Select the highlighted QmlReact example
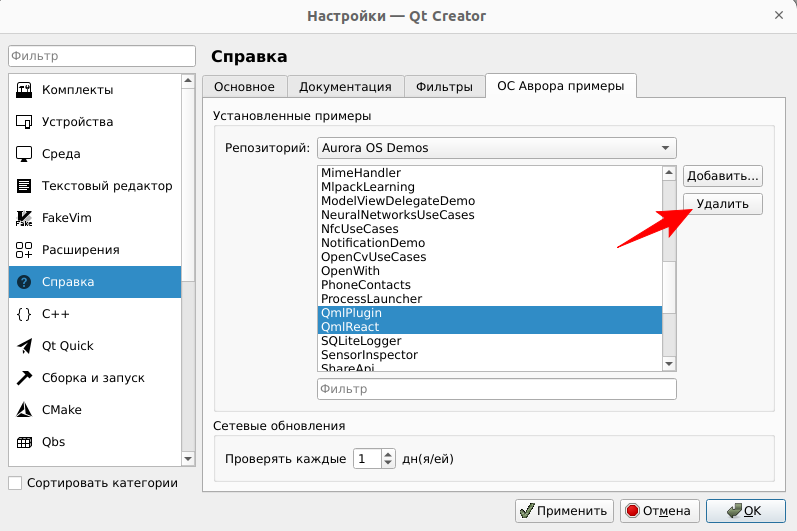 pos(490,327)
